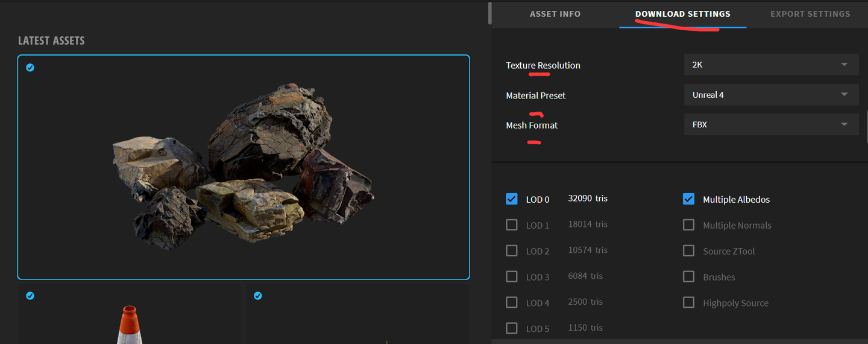Open the Export Settings tab
Viewport: 868px width, 344px height.
pos(810,14)
